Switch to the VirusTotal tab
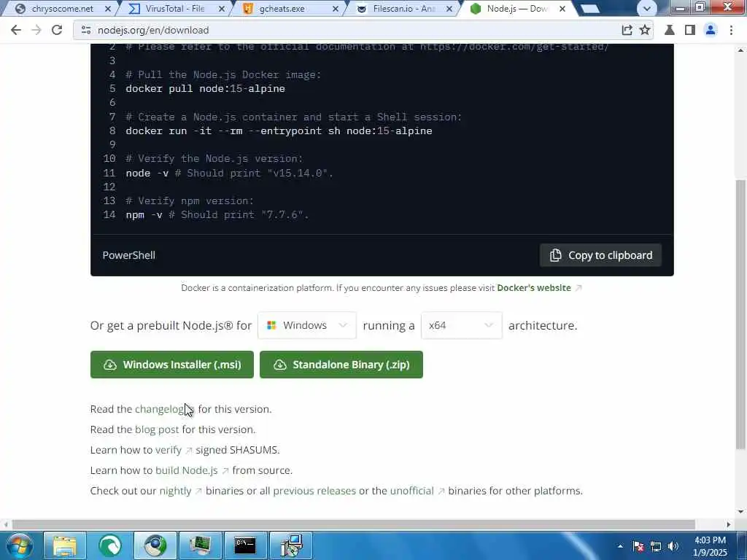This screenshot has width=747, height=560. click(x=174, y=9)
